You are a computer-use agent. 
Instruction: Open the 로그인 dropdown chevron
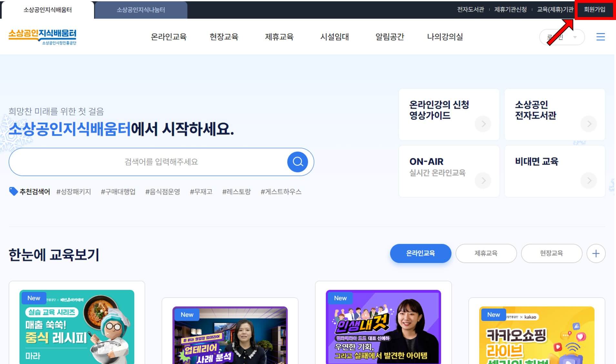pos(575,37)
